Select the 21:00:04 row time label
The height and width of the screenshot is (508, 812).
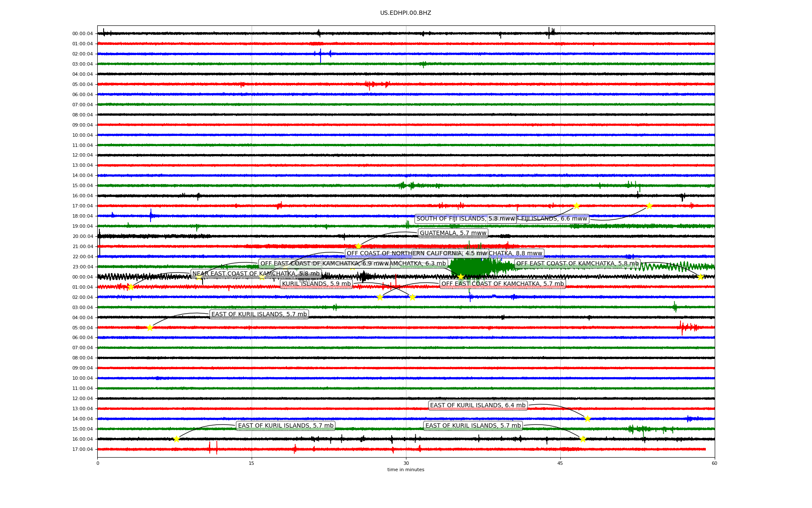pyautogui.click(x=82, y=247)
